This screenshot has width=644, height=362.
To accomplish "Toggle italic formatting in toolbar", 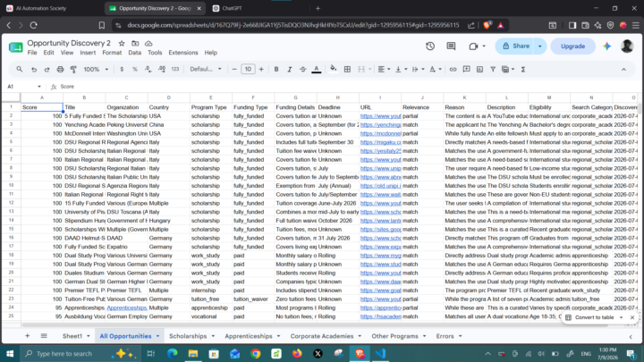I will pos(290,70).
